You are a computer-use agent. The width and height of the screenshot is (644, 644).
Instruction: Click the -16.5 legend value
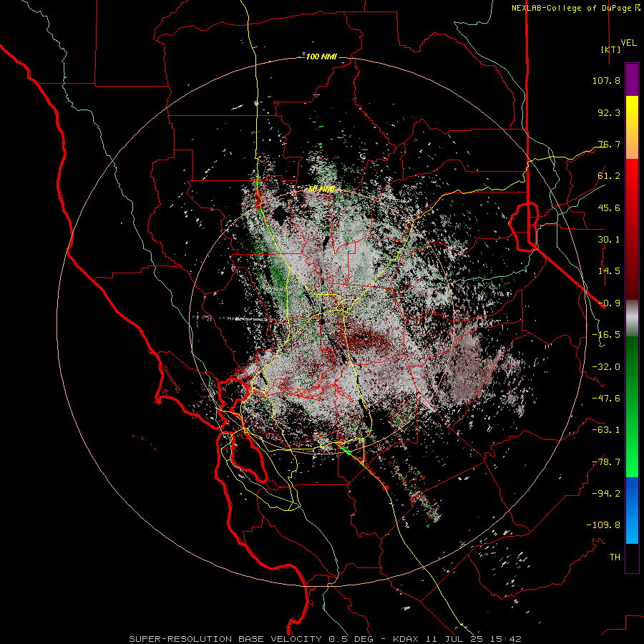tap(606, 335)
